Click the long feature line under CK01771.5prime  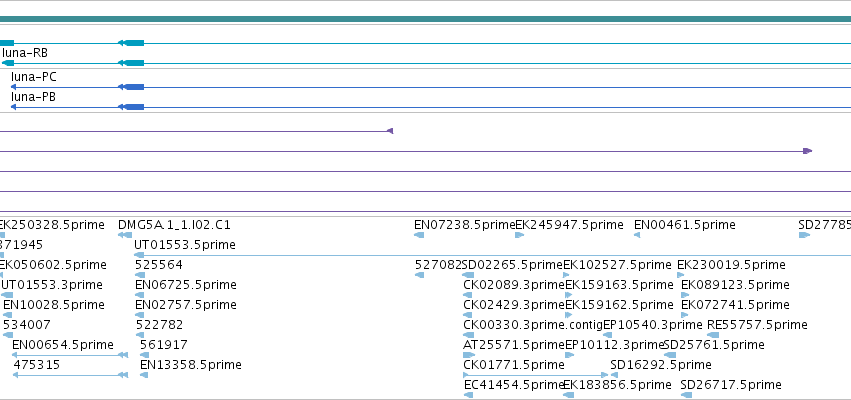(536, 374)
